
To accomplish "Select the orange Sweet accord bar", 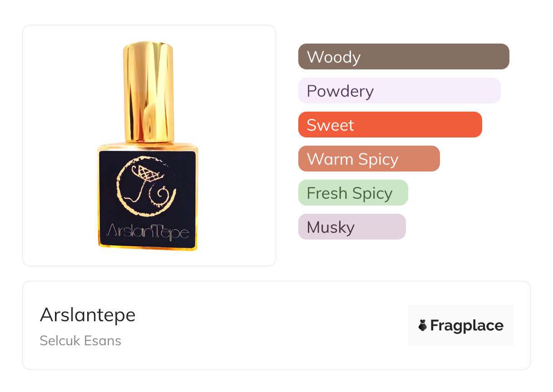I will [x=390, y=125].
